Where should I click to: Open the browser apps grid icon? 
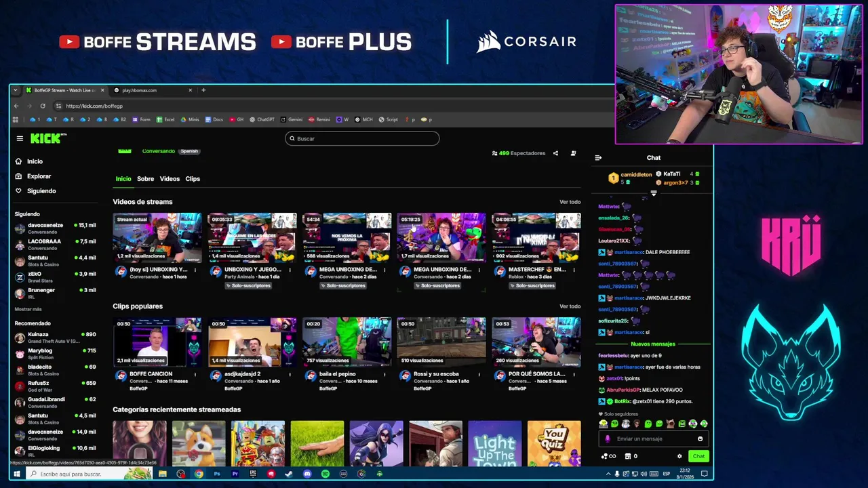coord(16,119)
